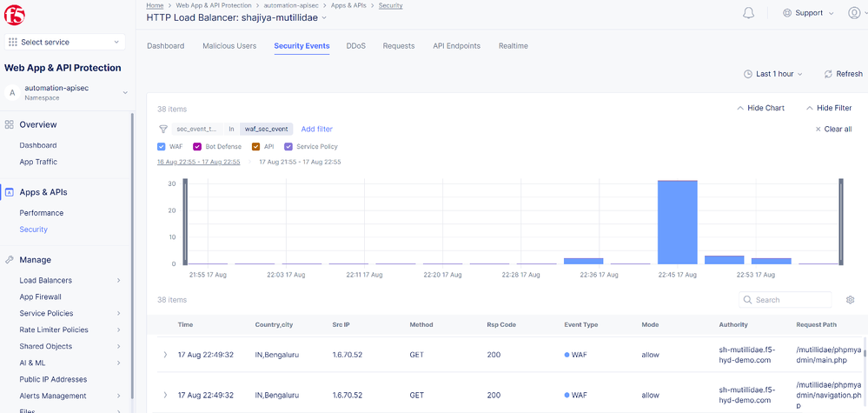Open the notifications bell icon
868x413 pixels.
[748, 13]
